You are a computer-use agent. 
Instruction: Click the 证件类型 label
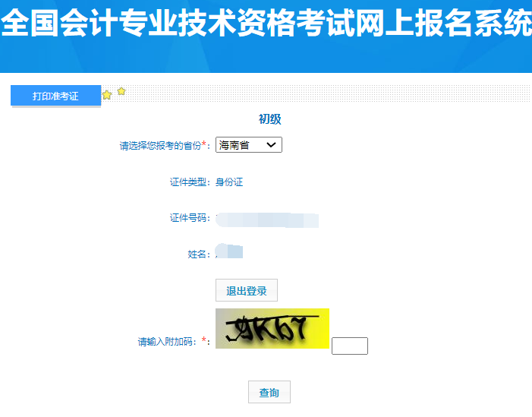point(190,182)
